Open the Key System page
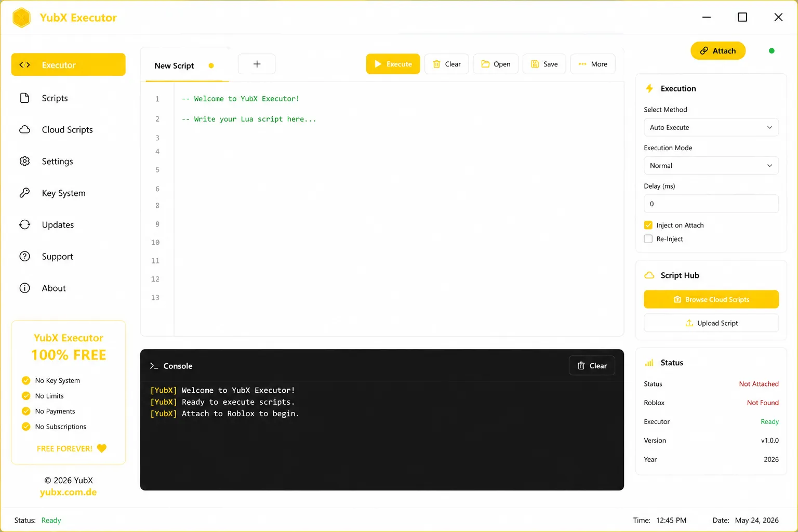The width and height of the screenshot is (798, 532). (x=68, y=193)
